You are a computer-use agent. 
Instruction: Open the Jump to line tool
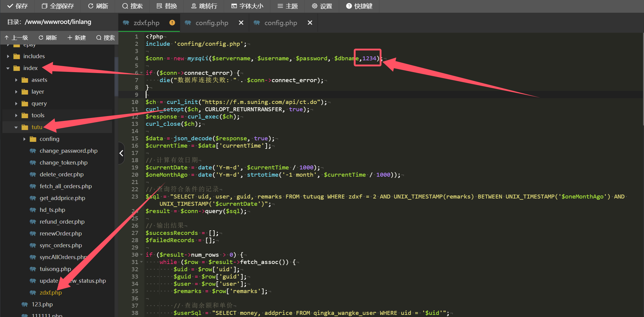coord(204,6)
